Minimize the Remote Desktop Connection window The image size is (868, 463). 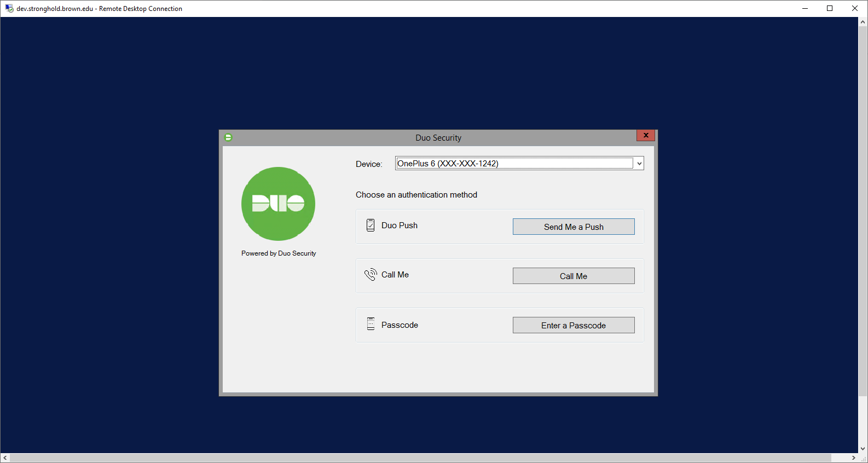click(x=805, y=8)
